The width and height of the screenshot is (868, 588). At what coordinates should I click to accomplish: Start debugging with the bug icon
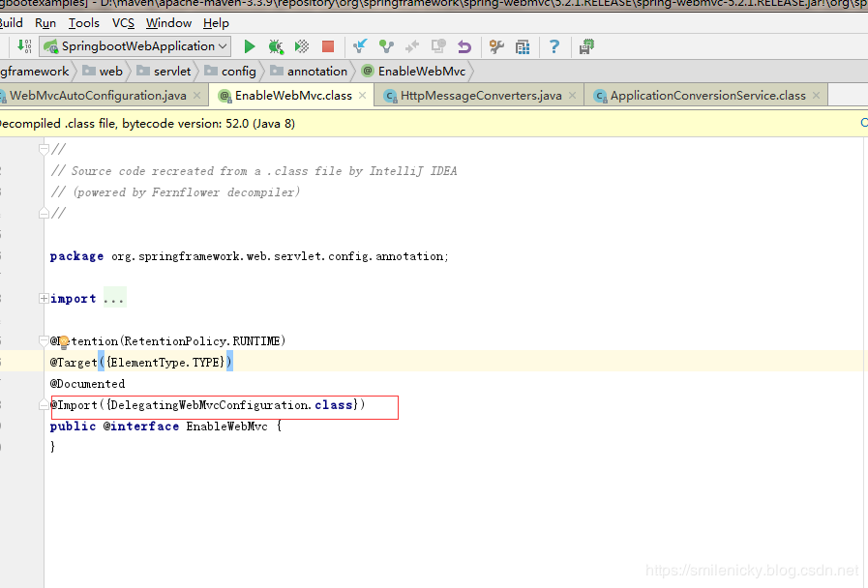(276, 46)
